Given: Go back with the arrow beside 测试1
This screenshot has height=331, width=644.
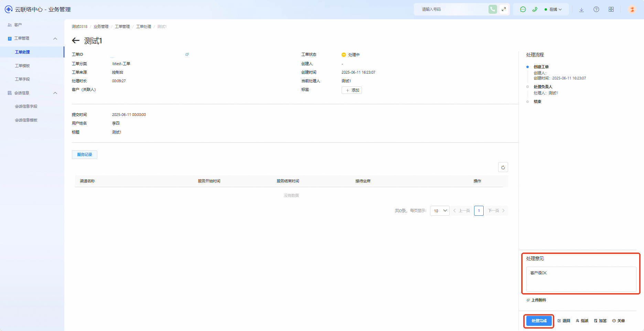Looking at the screenshot, I should coord(76,41).
